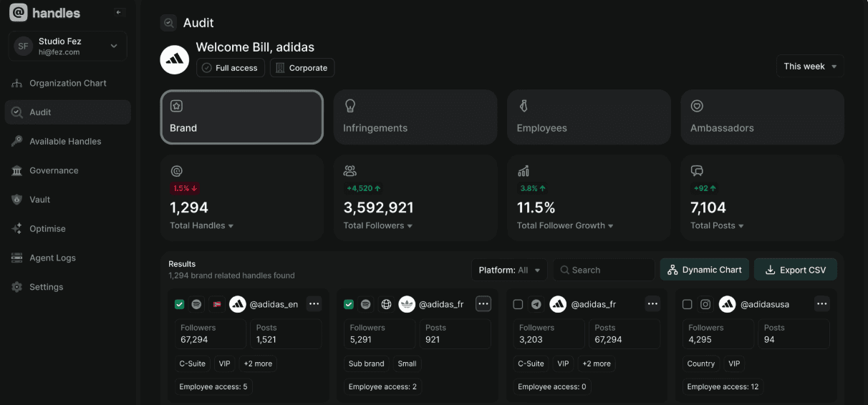Switch to the Infringements tab
Viewport: 868px width, 405px height.
coord(415,117)
